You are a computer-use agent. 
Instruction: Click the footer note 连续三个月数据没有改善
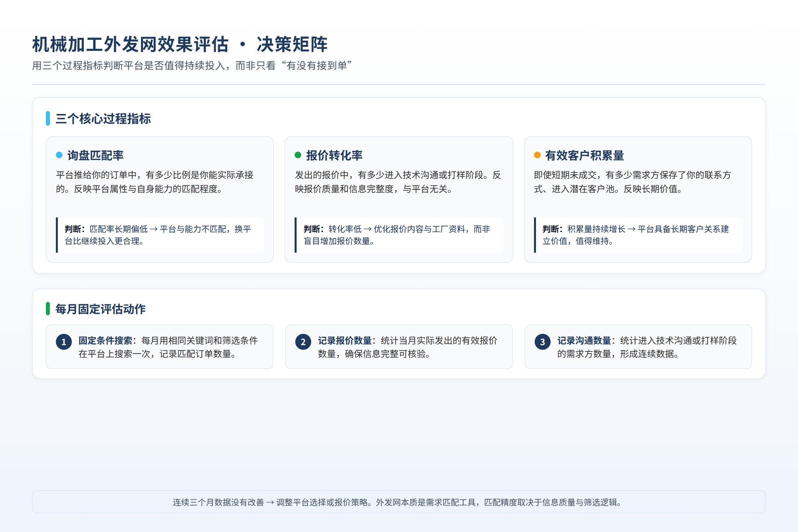(x=399, y=502)
